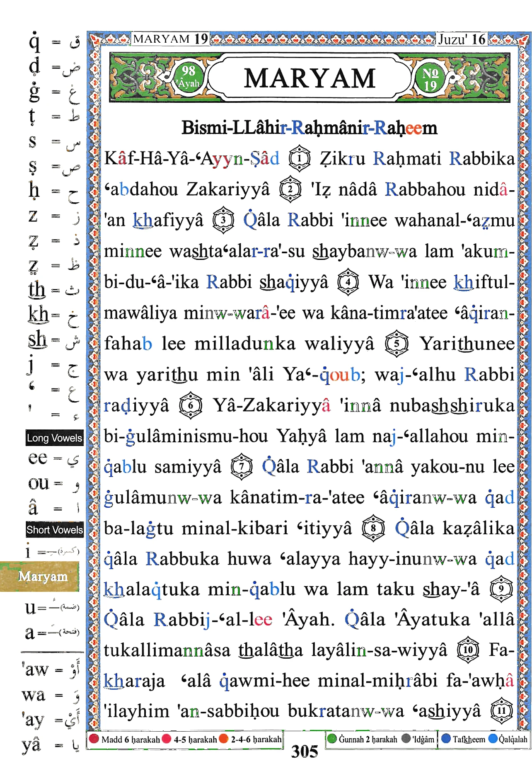Click the green Gunnah 2 harakah dot
This screenshot has height=783, width=532.
click(331, 739)
